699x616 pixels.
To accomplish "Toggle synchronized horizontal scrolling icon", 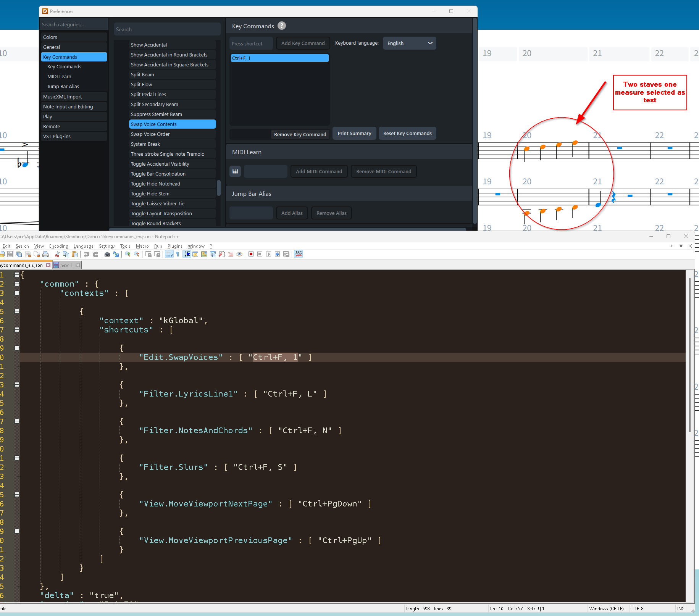I will tap(157, 254).
